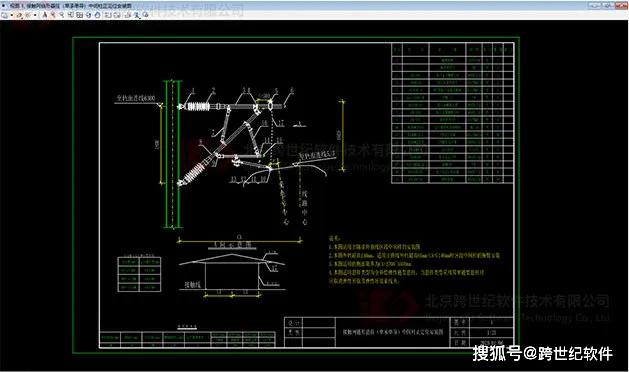Open the small dropdown arrow after the first toolbar icon
Viewport: 629px width, 372px height.
(x=12, y=15)
